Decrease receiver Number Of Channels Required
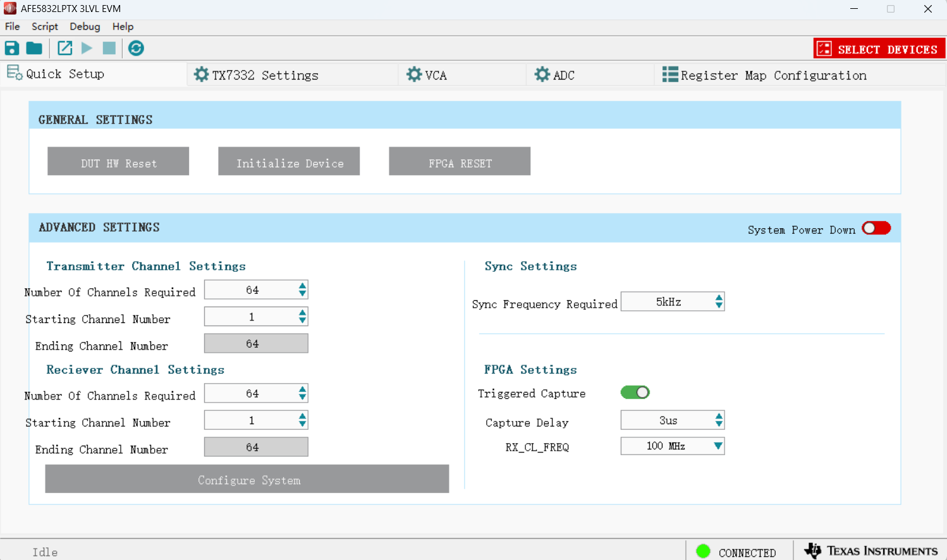Viewport: 947px width, 560px height. 303,397
